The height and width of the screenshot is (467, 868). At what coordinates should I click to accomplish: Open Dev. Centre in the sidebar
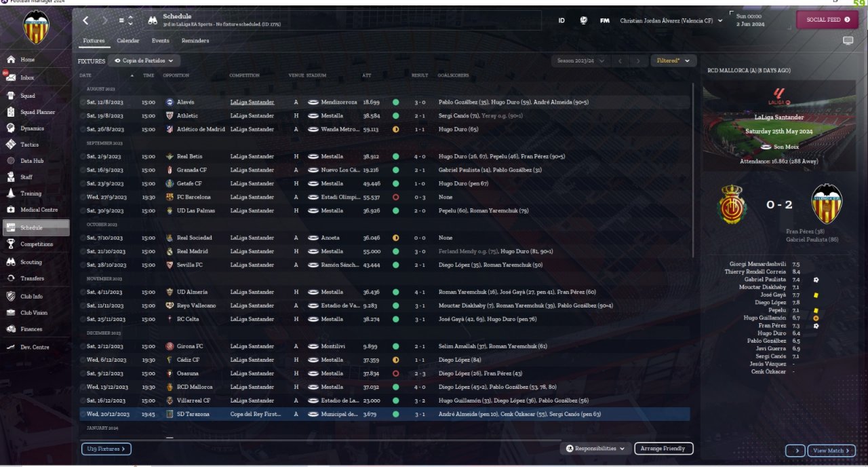35,347
